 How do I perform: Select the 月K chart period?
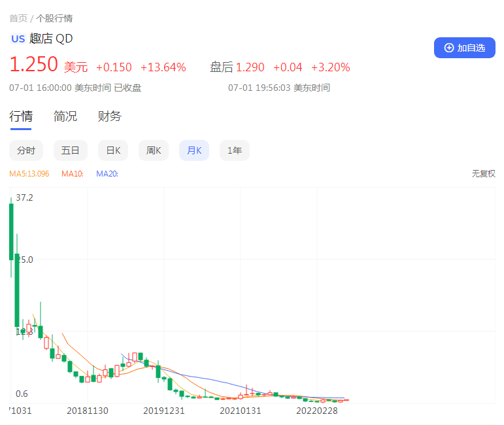(x=194, y=150)
